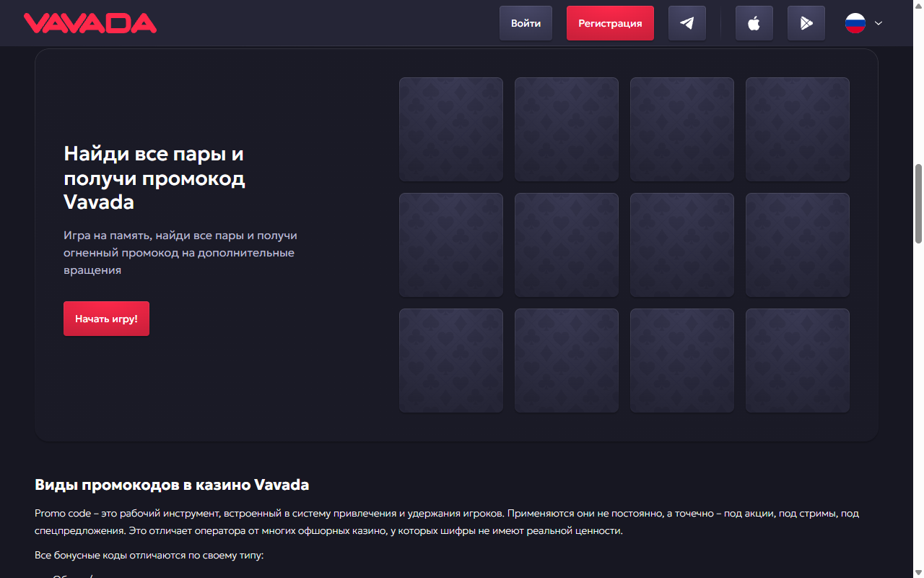Flip the third card in the top row
924x578 pixels.
click(x=682, y=129)
